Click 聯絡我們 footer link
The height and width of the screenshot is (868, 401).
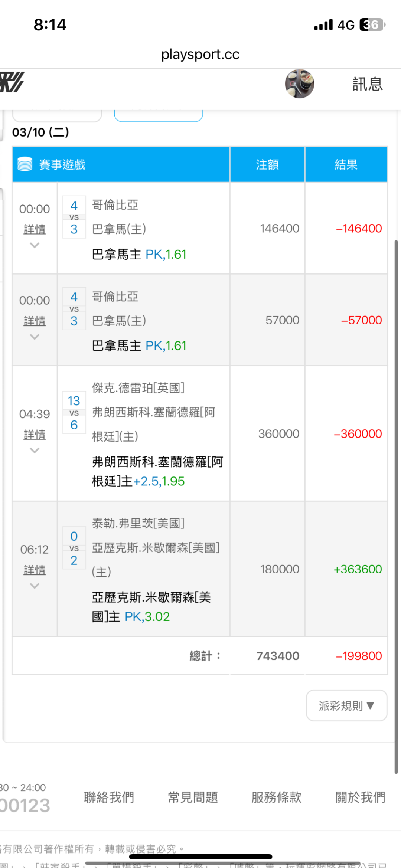pos(109,797)
